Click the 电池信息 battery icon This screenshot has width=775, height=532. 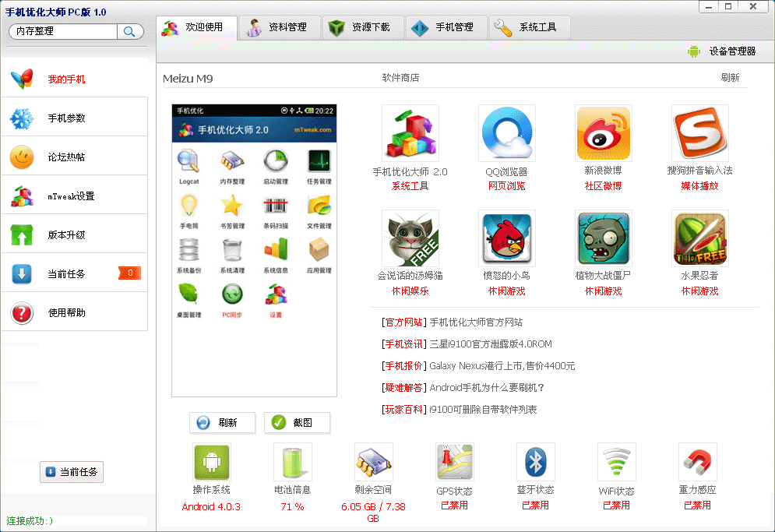[x=293, y=462]
